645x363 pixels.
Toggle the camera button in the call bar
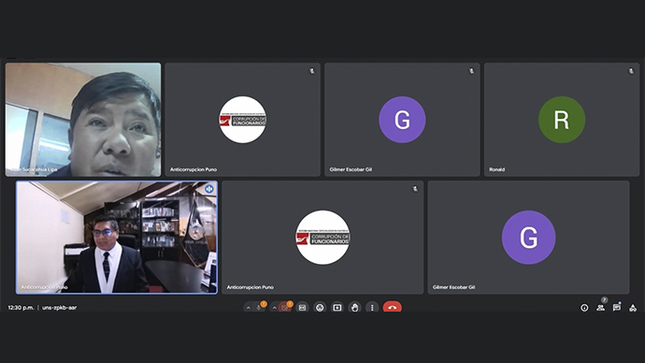pyautogui.click(x=285, y=307)
